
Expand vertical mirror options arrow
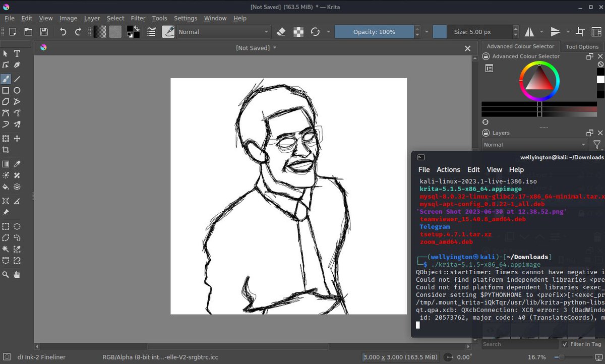(x=568, y=32)
